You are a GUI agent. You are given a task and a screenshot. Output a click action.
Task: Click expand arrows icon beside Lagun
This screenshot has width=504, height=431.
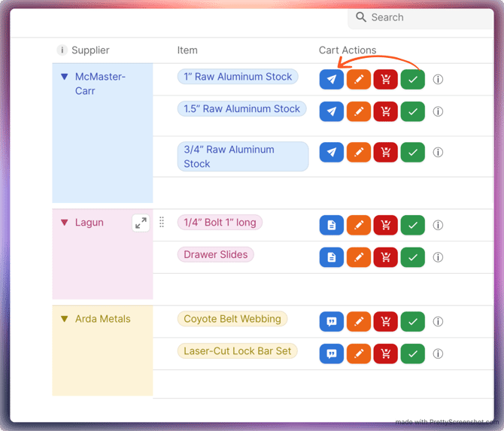141,223
